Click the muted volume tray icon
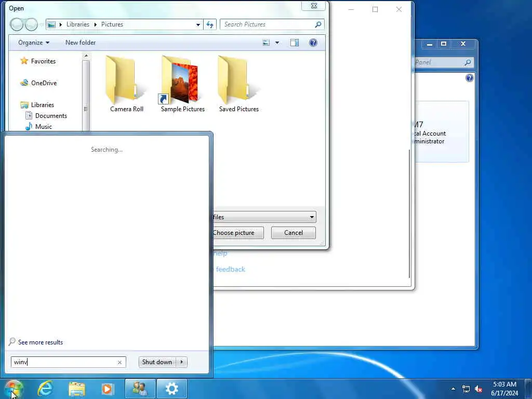Image resolution: width=532 pixels, height=399 pixels. tap(478, 389)
